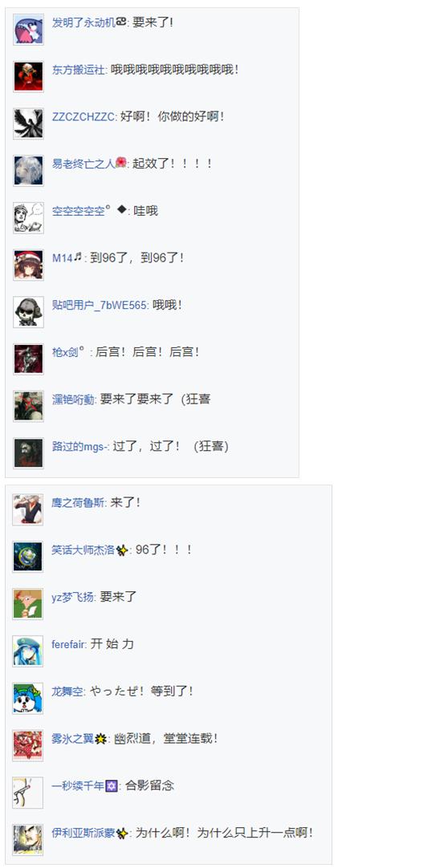Screen dimensions: 448x868
Task: Click the ZZCZCHZZC winged avatar
Action: [28, 124]
